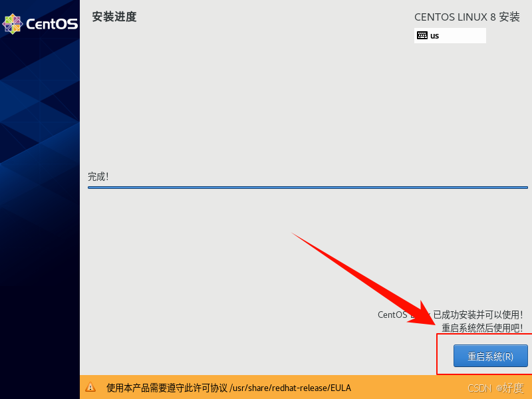Open the us keyboard layout indicator
Image resolution: width=532 pixels, height=399 pixels.
point(450,35)
